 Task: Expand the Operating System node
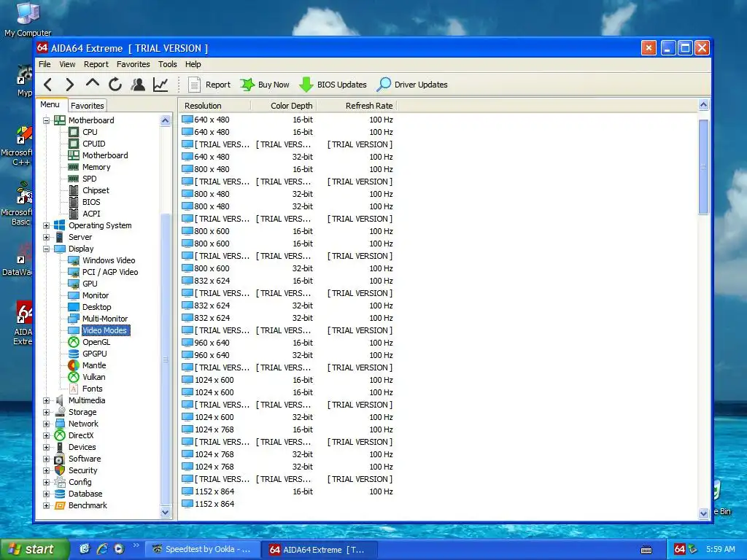point(46,226)
